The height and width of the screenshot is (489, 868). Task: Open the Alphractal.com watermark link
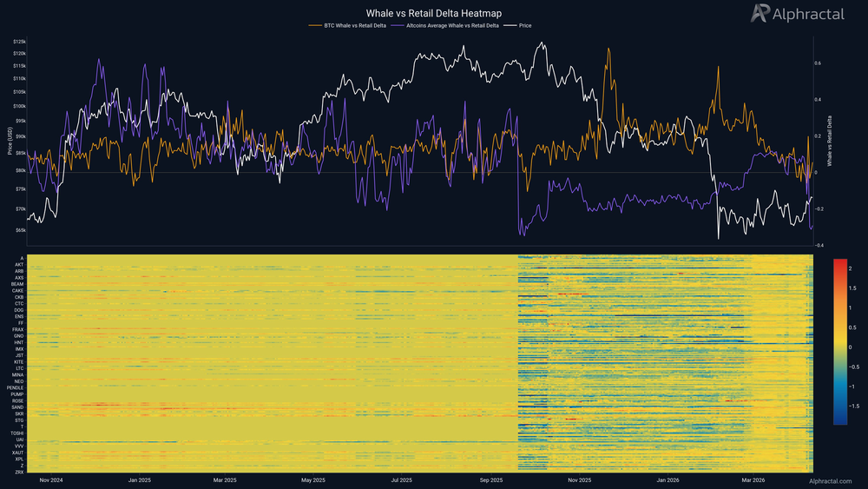pyautogui.click(x=832, y=480)
